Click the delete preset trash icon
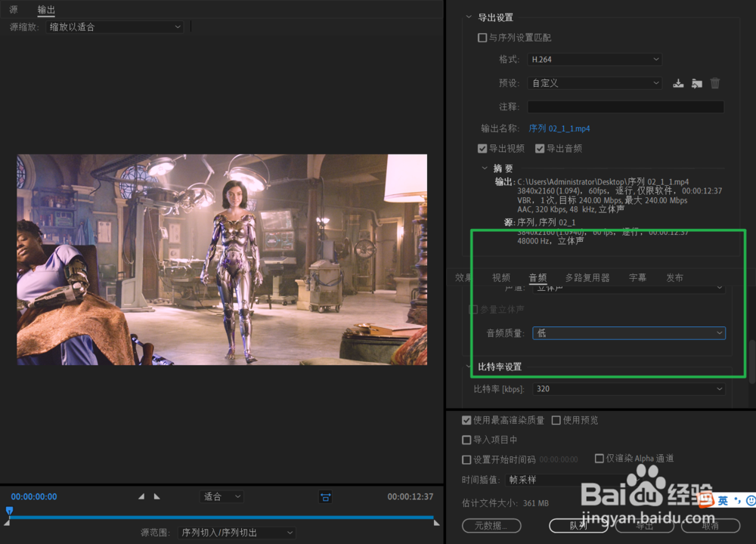The height and width of the screenshot is (544, 756). click(715, 83)
